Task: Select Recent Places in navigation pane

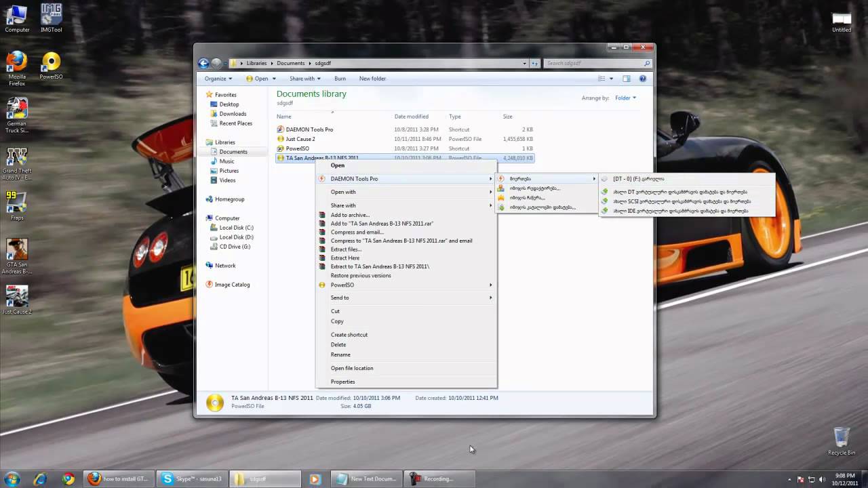Action: pyautogui.click(x=235, y=123)
